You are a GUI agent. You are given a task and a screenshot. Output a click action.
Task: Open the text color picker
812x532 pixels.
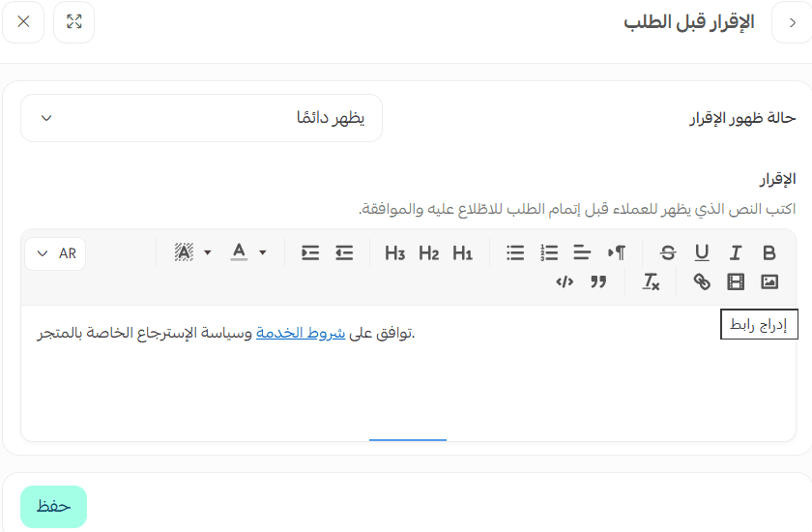pos(247,253)
